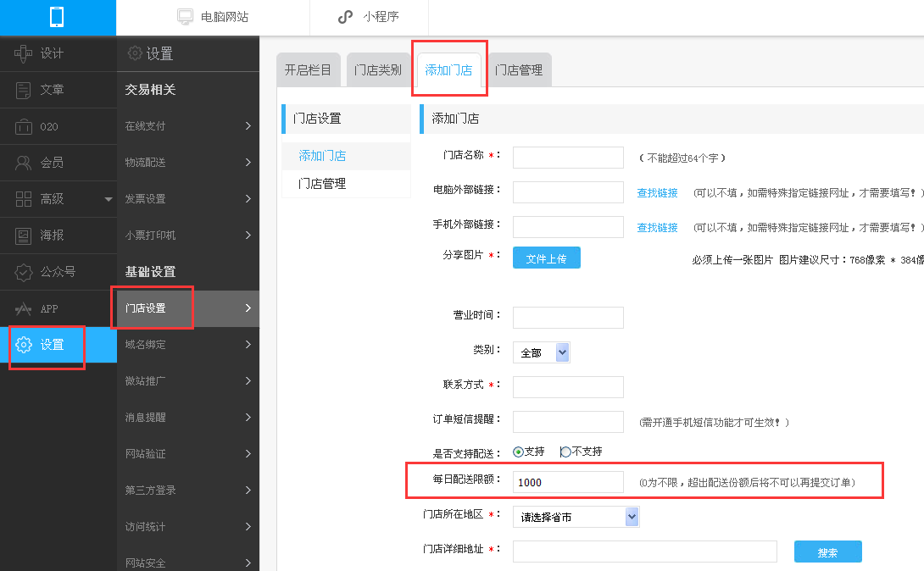Click 查找链接 for 手机外部链接
The height and width of the screenshot is (571, 924).
click(657, 227)
